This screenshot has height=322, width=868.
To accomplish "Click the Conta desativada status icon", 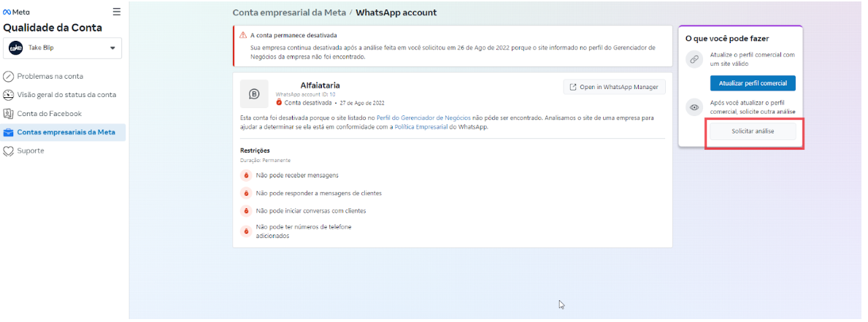I will coord(280,102).
